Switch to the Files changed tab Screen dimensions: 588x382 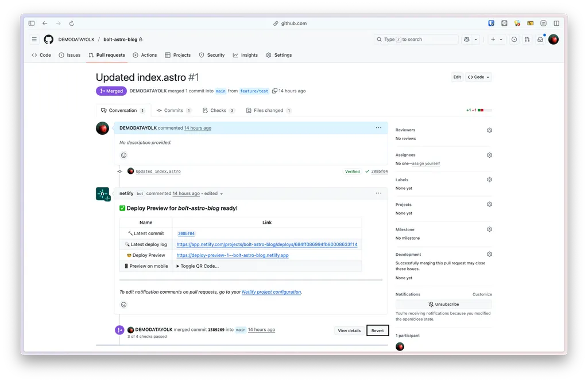coord(269,111)
